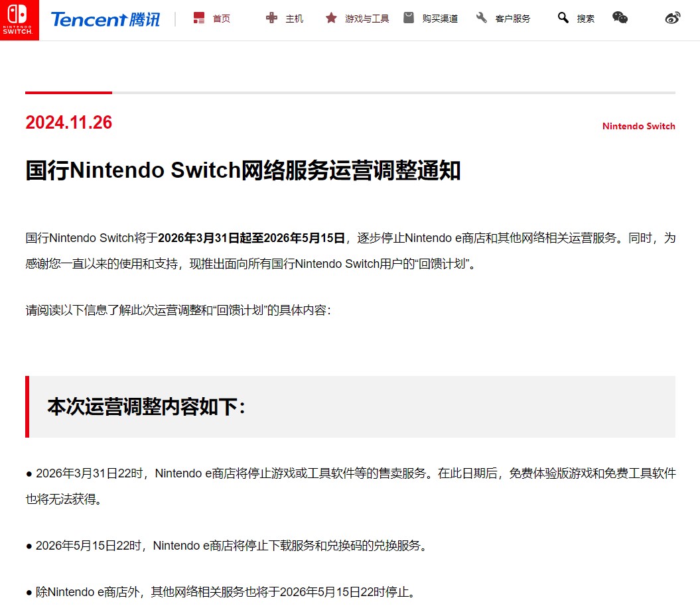Screen dimensions: 700x610
Task: Click the star icon beside 游戏与工具
Action: tap(331, 18)
